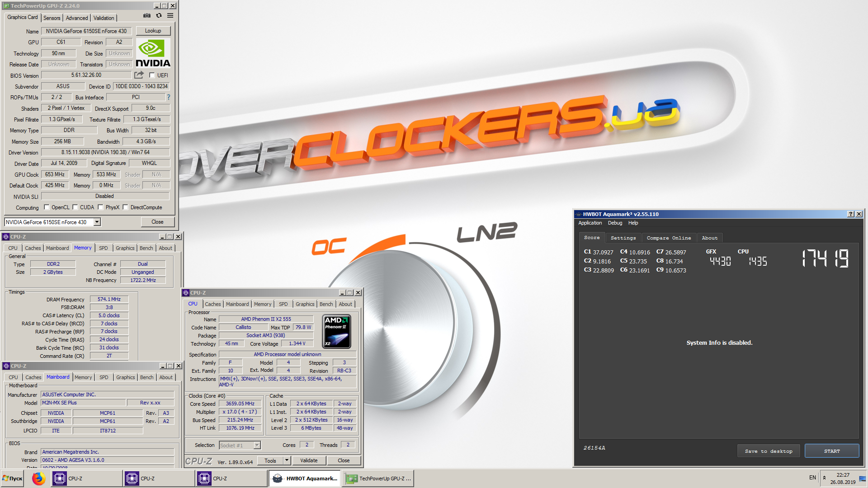Screen dimensions: 868x488
Task: Click DRAM Frequency 574.1 MHz value
Action: pyautogui.click(x=109, y=299)
